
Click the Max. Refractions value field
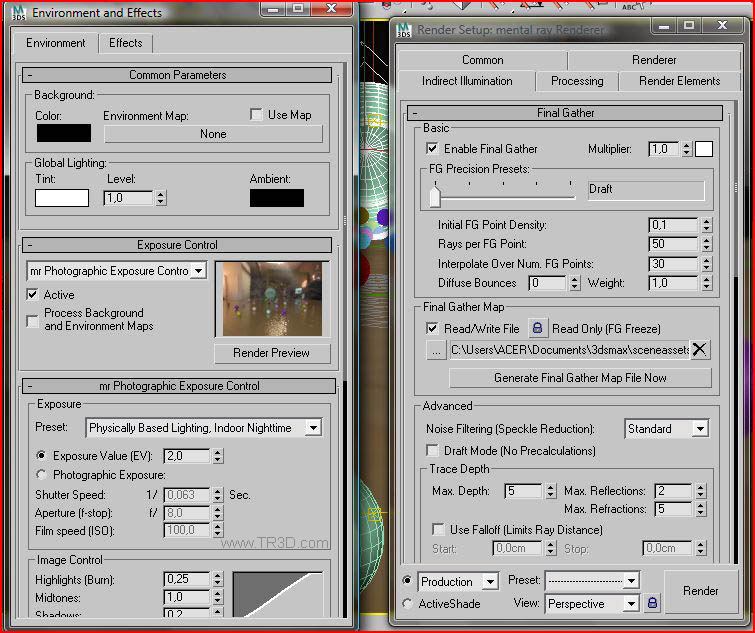(673, 509)
